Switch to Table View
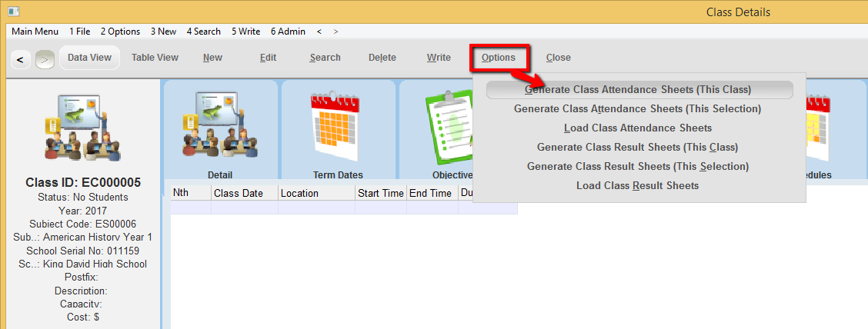This screenshot has width=868, height=329. click(155, 58)
